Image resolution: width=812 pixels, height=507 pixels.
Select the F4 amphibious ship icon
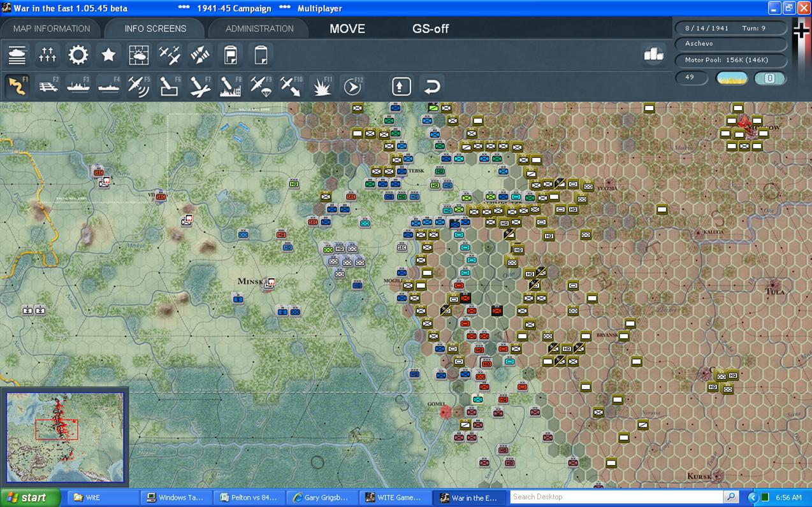tap(108, 86)
